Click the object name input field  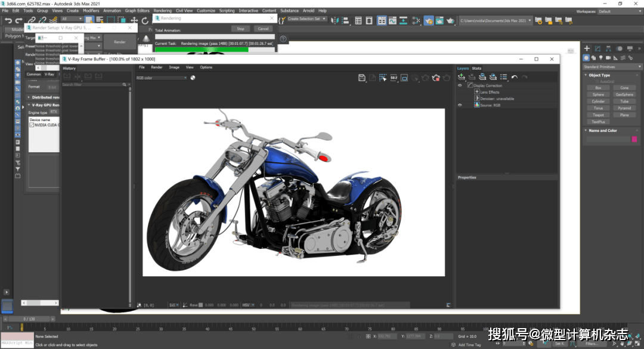608,140
